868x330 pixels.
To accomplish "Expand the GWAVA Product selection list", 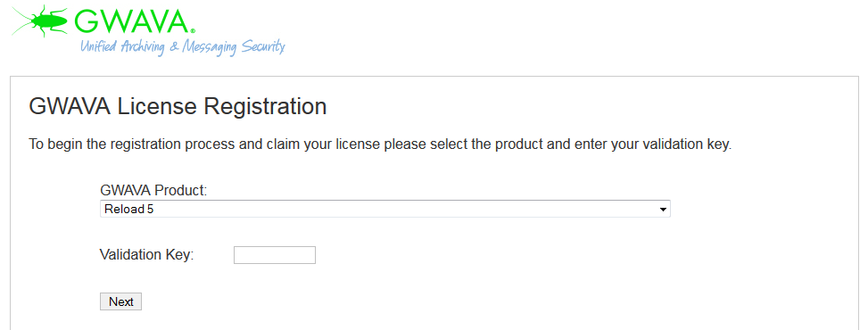I will [384, 209].
